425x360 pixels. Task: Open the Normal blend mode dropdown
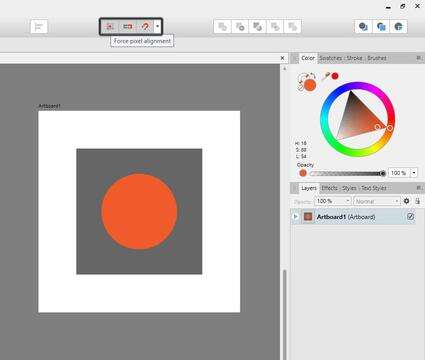(376, 201)
